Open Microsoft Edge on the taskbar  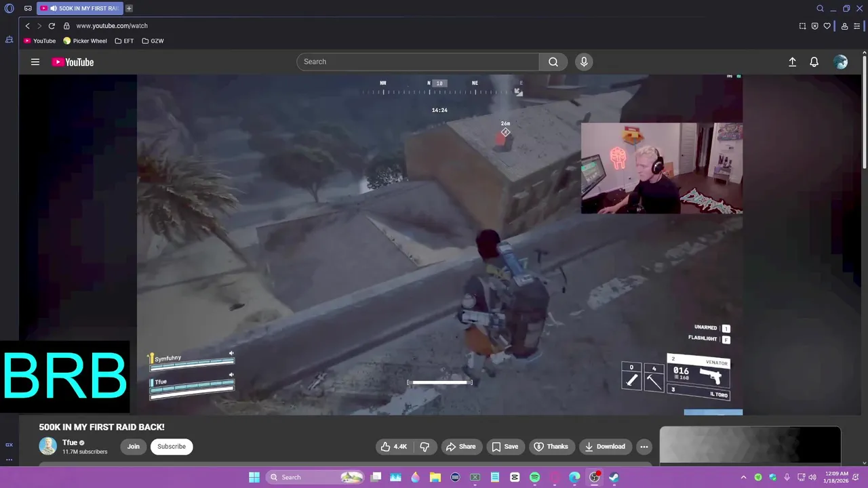click(574, 477)
